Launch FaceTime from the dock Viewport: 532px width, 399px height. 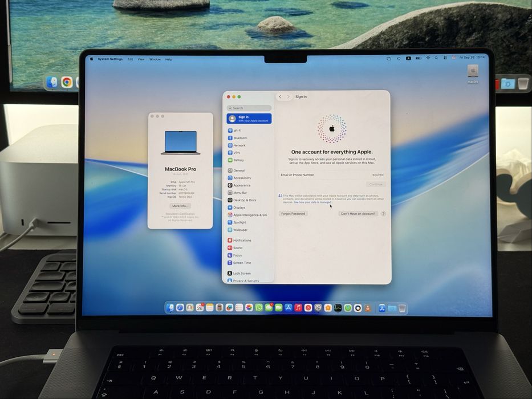[279, 308]
